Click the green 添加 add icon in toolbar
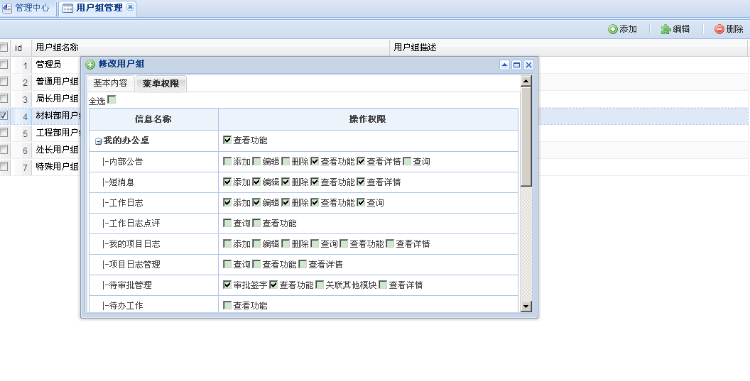This screenshot has width=750, height=381. tap(613, 29)
